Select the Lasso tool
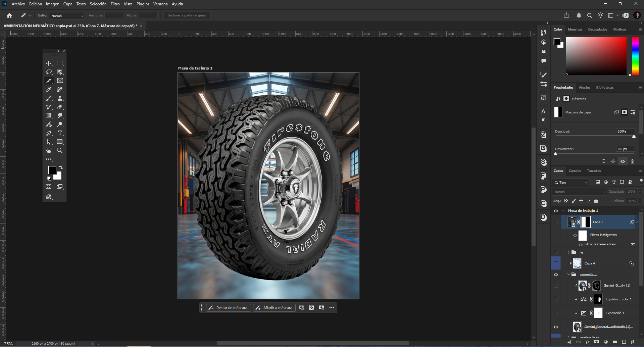This screenshot has height=347, width=644. 49,72
